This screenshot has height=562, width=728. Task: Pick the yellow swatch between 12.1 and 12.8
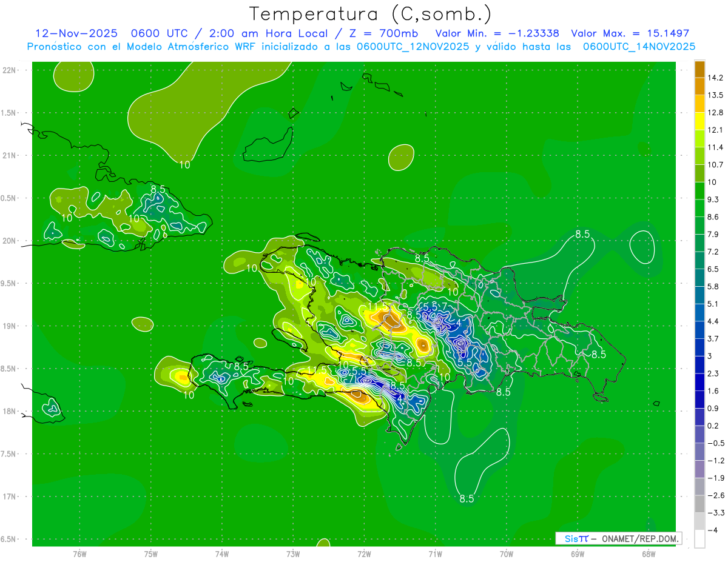pyautogui.click(x=699, y=121)
